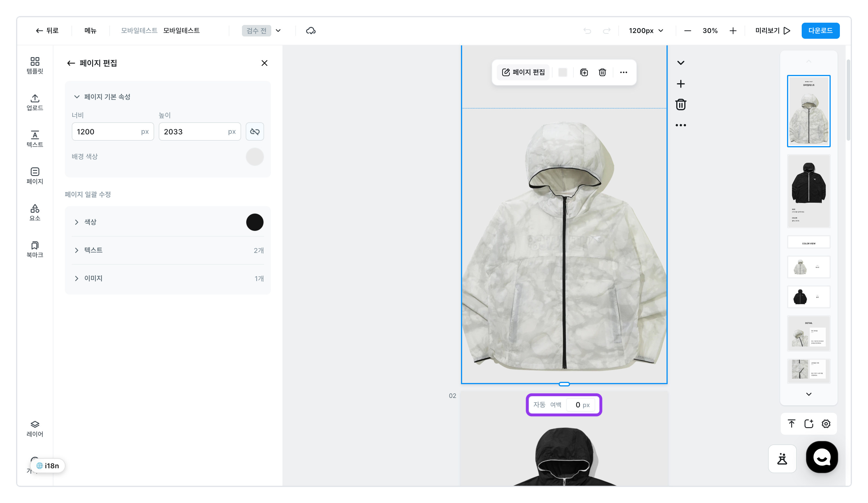Open the 레이어 layers panel
The image size is (868, 503).
point(35,429)
